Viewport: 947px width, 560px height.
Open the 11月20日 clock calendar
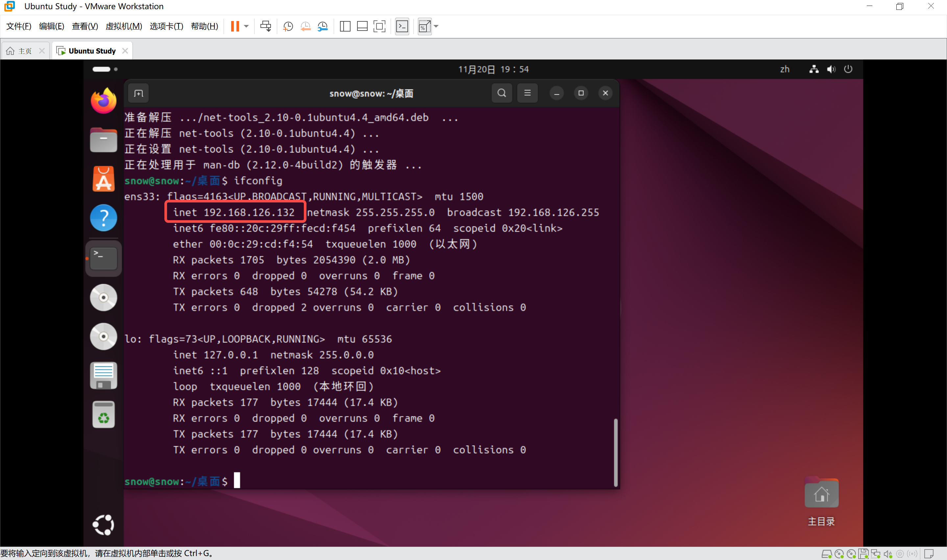[493, 69]
